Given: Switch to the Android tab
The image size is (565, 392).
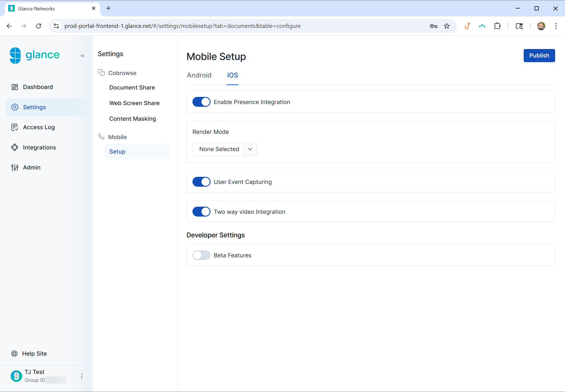Looking at the screenshot, I should point(199,75).
